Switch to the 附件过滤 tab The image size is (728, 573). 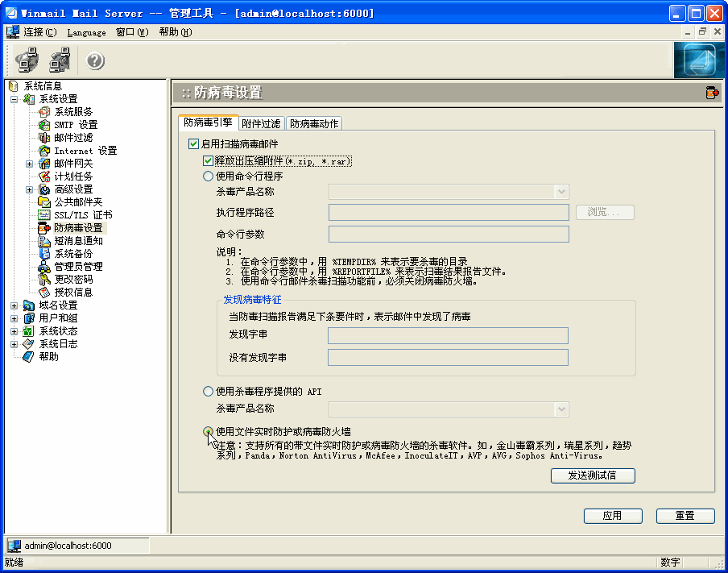[262, 123]
